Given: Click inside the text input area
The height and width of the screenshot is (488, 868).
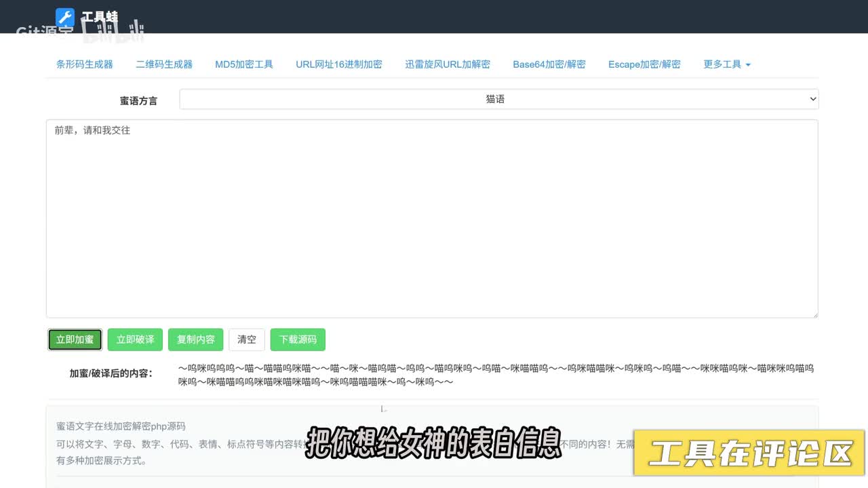Looking at the screenshot, I should (x=432, y=218).
